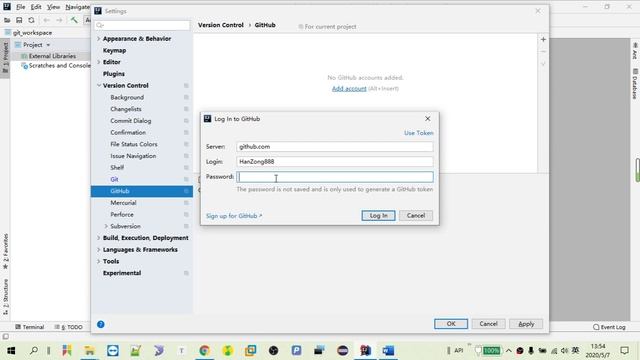Open the Favorites side tool tab

click(x=5, y=251)
